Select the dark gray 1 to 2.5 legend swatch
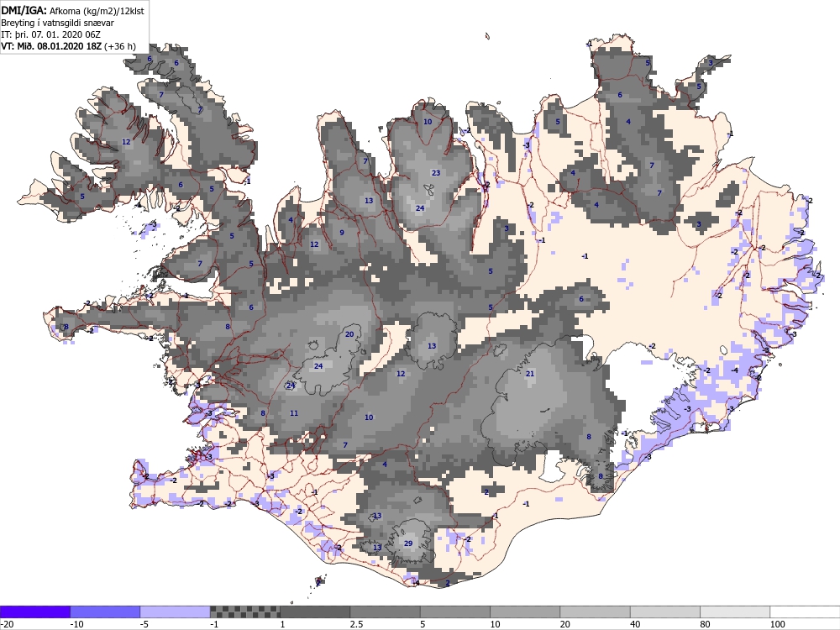Image resolution: width=840 pixels, height=630 pixels. click(x=315, y=612)
